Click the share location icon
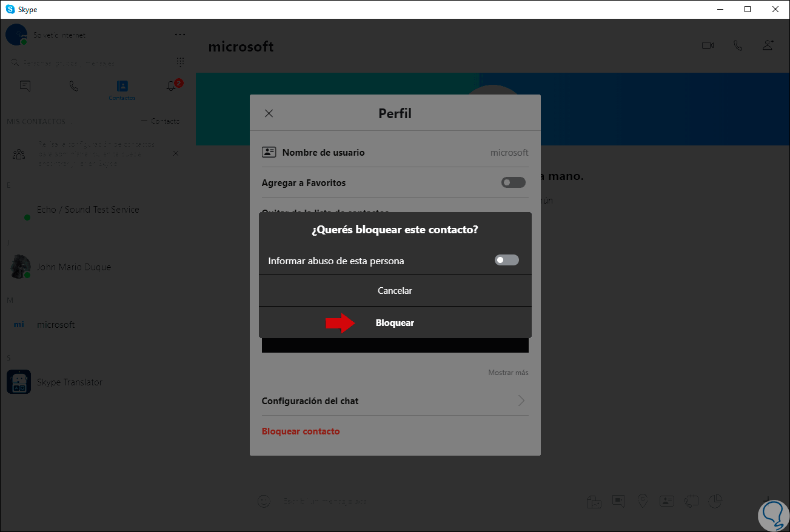The image size is (790, 532). [x=643, y=501]
